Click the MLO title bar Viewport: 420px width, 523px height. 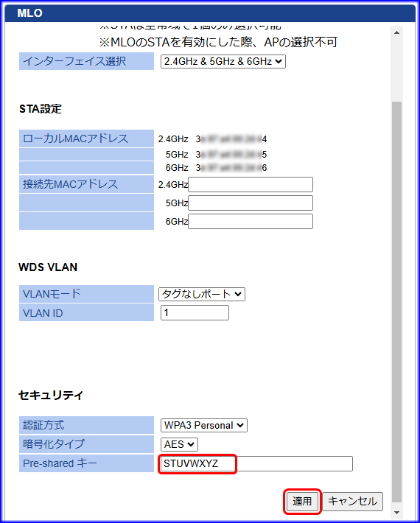click(210, 13)
